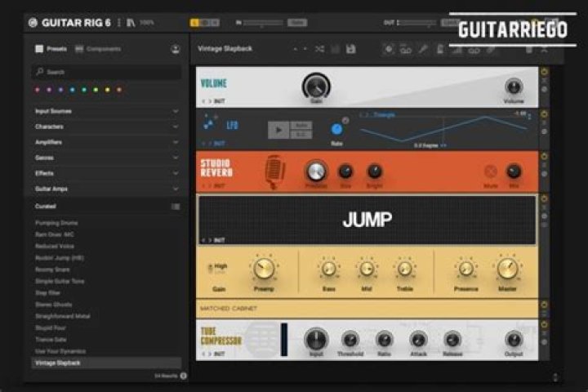
Task: Click the Master knob on Jump amp
Action: pyautogui.click(x=508, y=269)
